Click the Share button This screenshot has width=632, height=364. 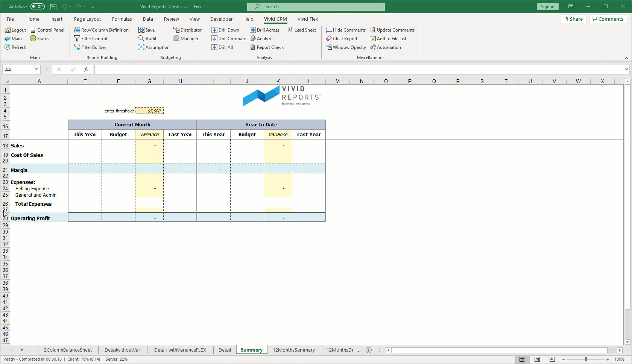point(573,19)
